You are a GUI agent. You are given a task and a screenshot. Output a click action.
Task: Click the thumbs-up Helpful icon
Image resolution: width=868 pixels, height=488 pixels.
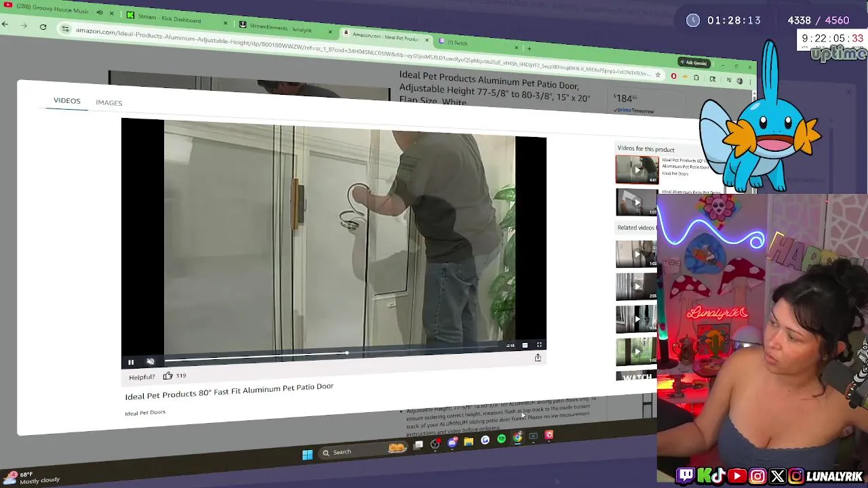click(x=167, y=375)
